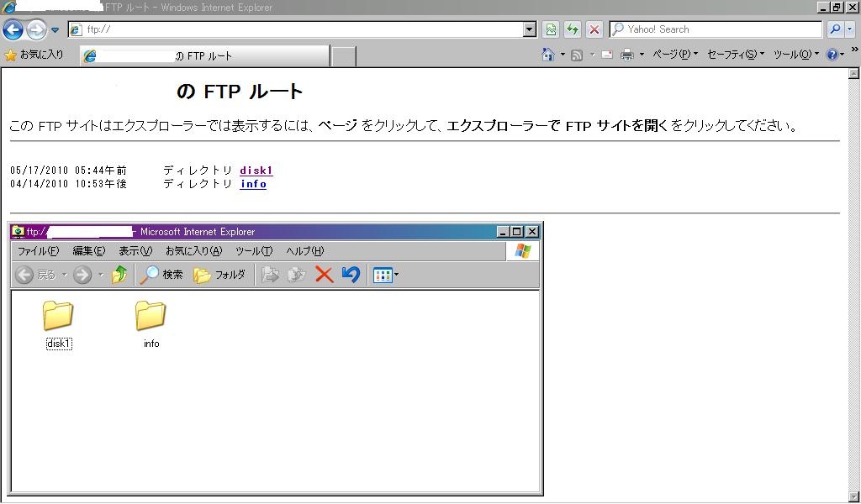
Task: Click the IE Back navigation button
Action: 13,29
